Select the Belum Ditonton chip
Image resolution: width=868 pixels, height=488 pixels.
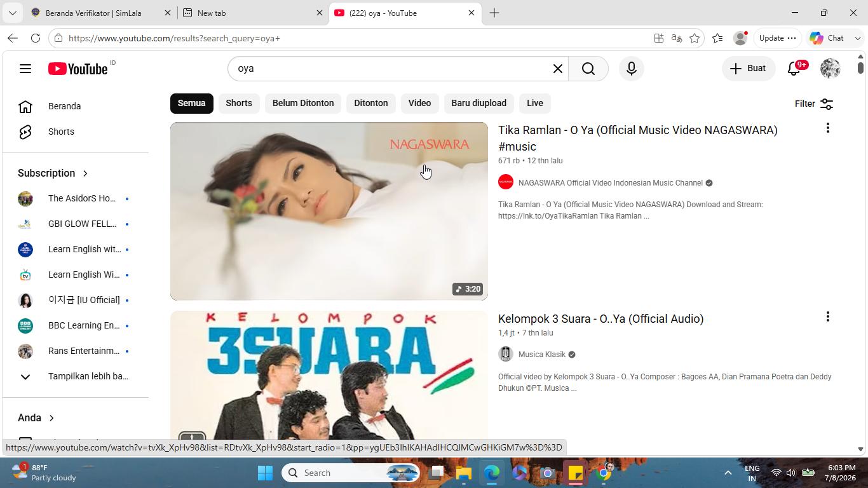coord(303,103)
